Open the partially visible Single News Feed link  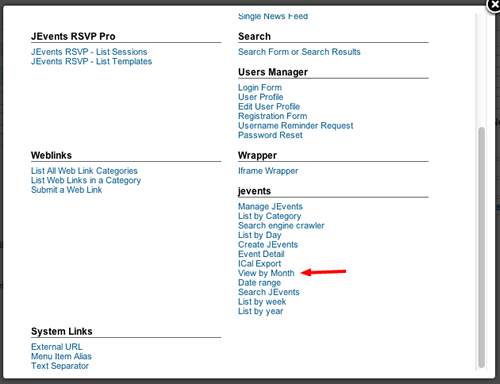273,16
